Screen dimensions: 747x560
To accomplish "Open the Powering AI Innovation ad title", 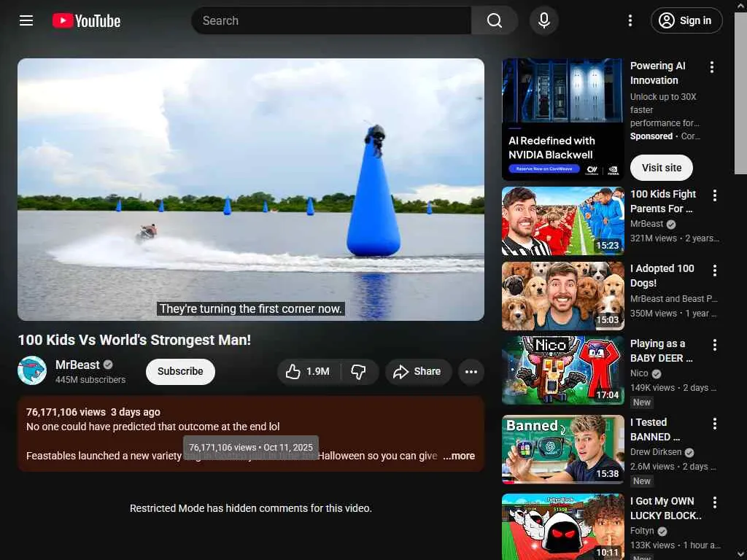I will tap(657, 73).
